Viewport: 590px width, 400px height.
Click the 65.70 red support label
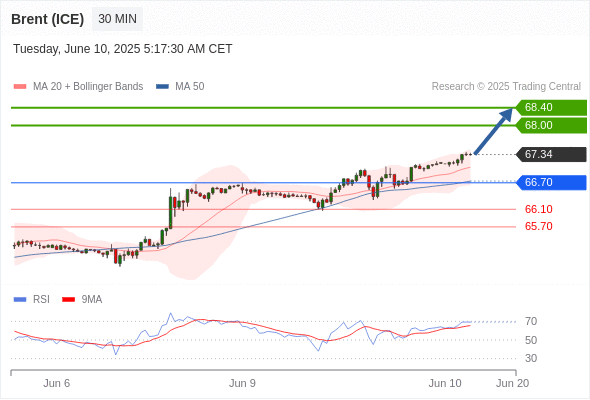(x=538, y=227)
